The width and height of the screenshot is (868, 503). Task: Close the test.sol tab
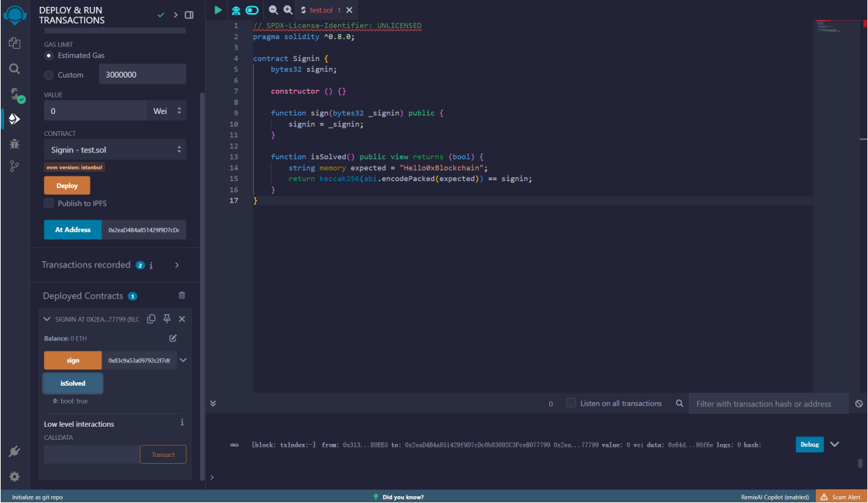[x=350, y=10]
